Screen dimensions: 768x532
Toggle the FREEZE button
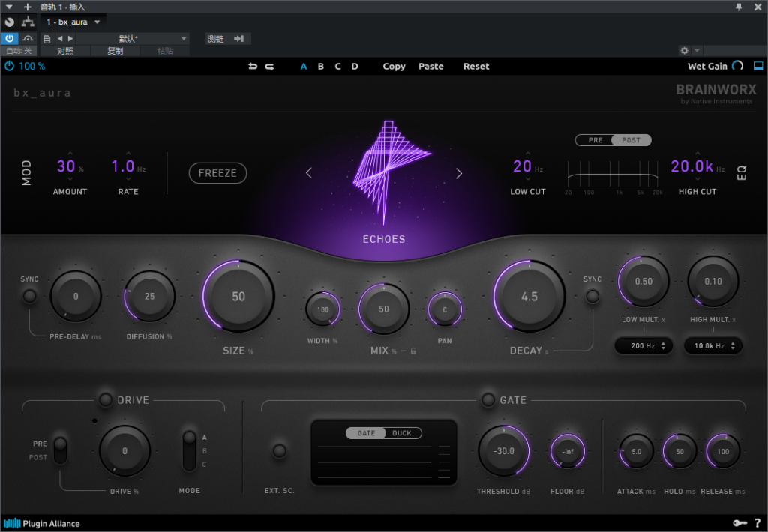point(217,173)
